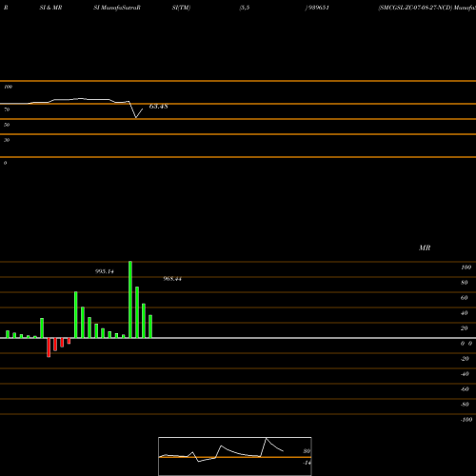Click the RSI value label 63.48
This screenshot has height=476, width=476.
pos(158,107)
